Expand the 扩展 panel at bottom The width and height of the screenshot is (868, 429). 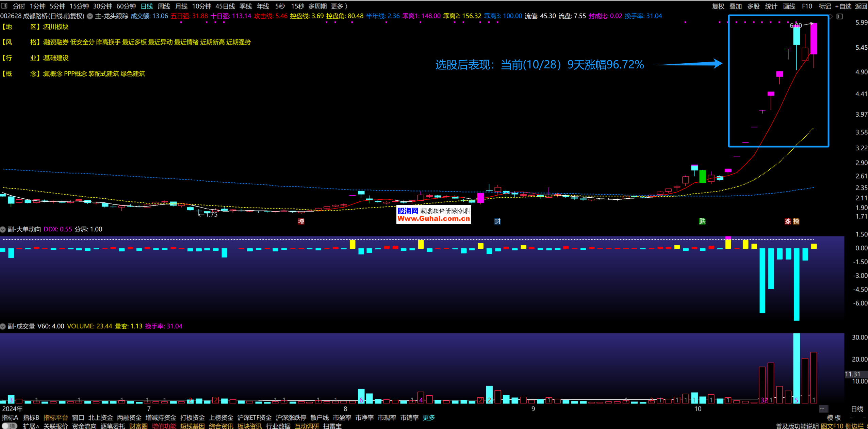tap(31, 426)
